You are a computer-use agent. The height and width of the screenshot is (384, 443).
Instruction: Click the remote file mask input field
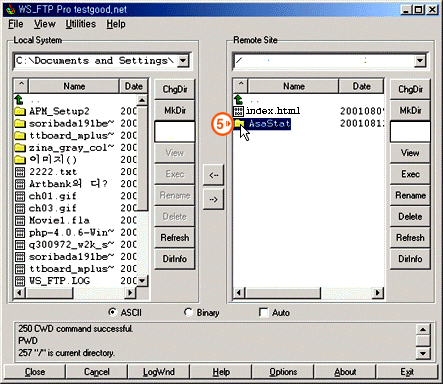(x=410, y=132)
